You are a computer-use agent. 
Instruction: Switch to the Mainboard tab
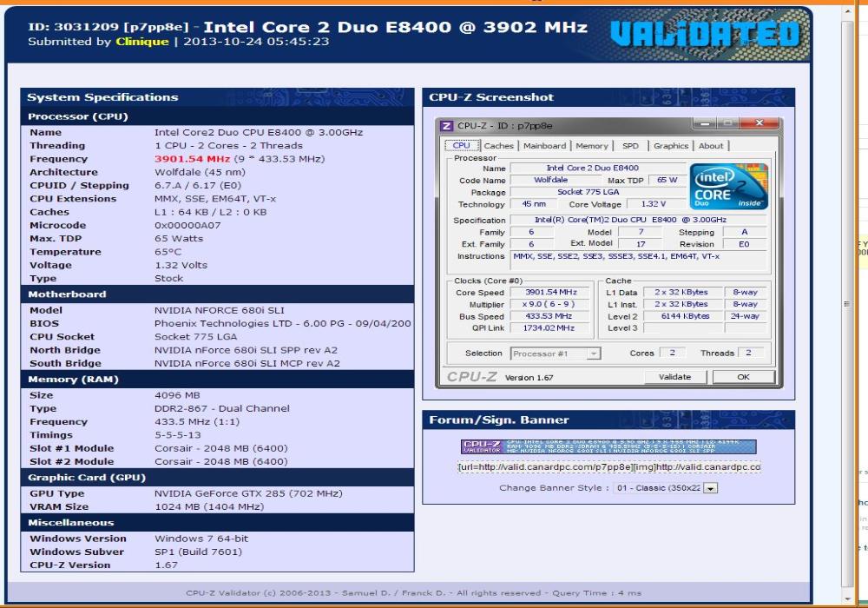pyautogui.click(x=545, y=146)
